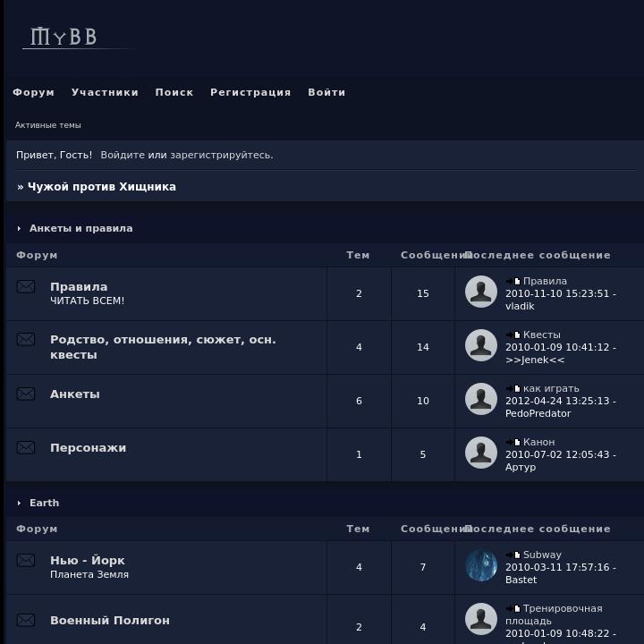Click last-post arrow icon before Тренировочная площадь
644x644 pixels.
pos(513,609)
